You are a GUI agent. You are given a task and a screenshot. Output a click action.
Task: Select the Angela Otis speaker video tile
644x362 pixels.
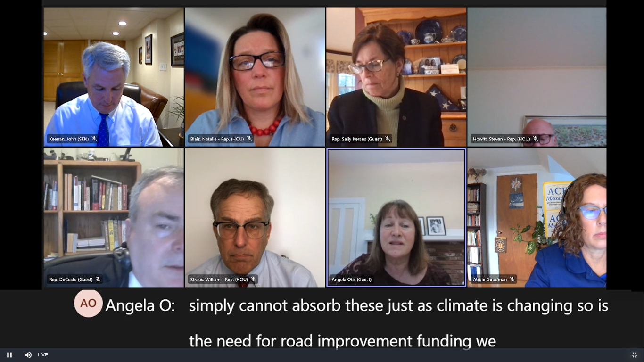(396, 218)
